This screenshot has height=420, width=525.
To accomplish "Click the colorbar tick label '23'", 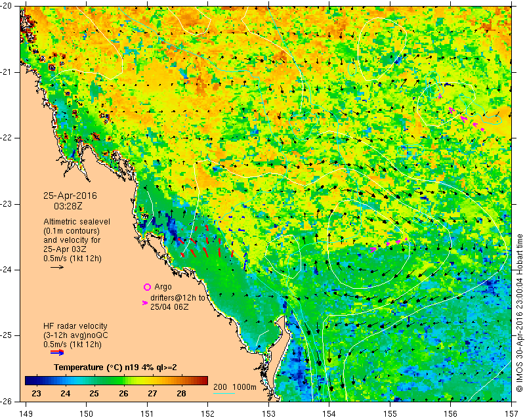I will click(x=36, y=393).
